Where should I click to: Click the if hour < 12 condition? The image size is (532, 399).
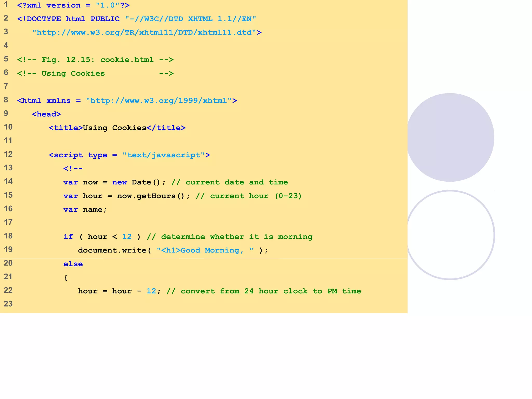click(x=102, y=237)
